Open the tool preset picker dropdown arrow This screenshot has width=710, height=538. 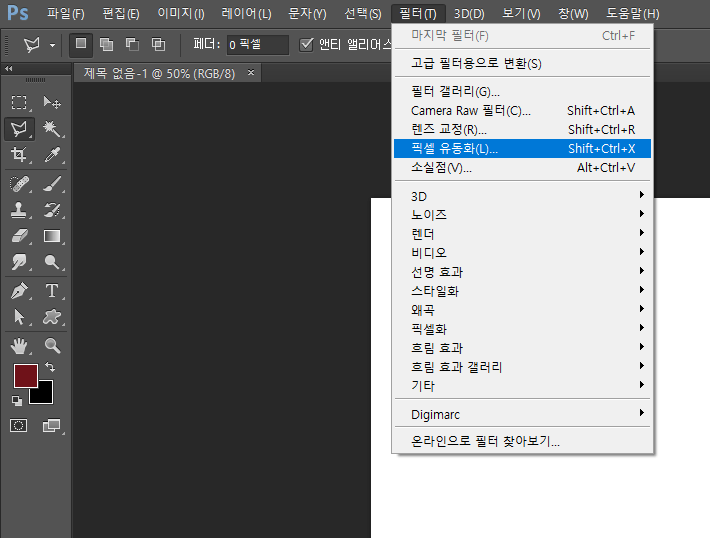click(52, 45)
